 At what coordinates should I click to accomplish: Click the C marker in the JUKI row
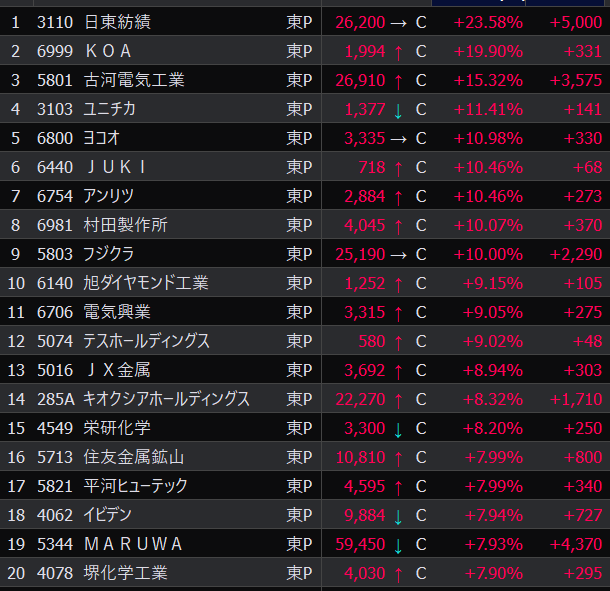point(421,167)
